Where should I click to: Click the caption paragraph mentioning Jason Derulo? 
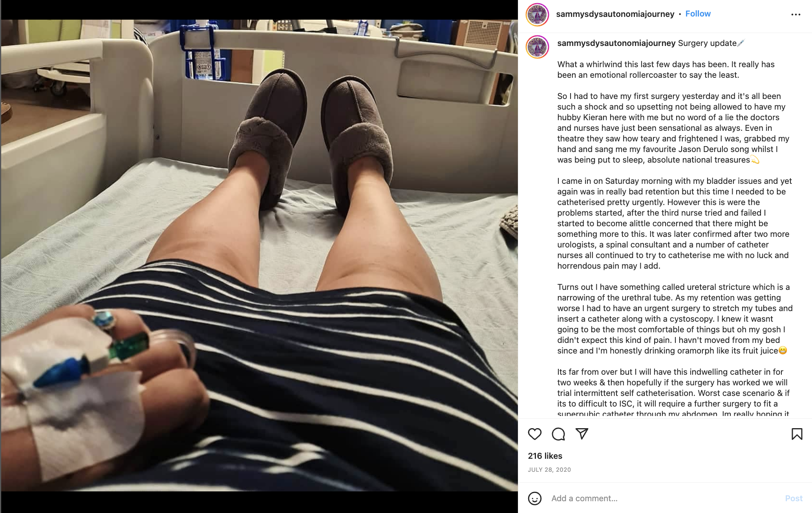pos(674,128)
